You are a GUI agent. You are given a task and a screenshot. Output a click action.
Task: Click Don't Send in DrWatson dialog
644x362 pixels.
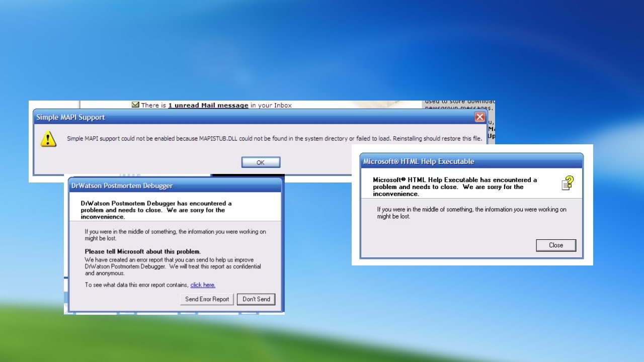coord(257,299)
